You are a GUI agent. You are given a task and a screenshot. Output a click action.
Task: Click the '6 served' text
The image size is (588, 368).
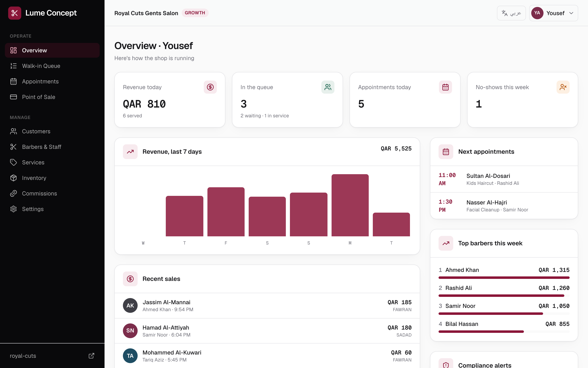tap(133, 116)
